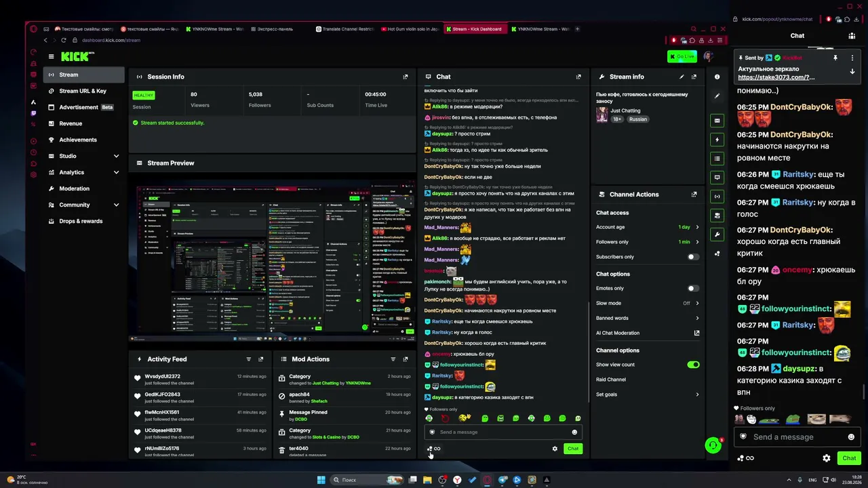This screenshot has width=868, height=488.
Task: Reload the dashboard page
Action: [x=64, y=40]
